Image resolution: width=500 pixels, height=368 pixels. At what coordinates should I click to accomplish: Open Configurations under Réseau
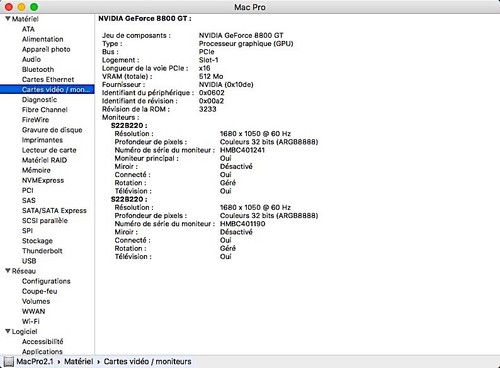pyautogui.click(x=46, y=281)
